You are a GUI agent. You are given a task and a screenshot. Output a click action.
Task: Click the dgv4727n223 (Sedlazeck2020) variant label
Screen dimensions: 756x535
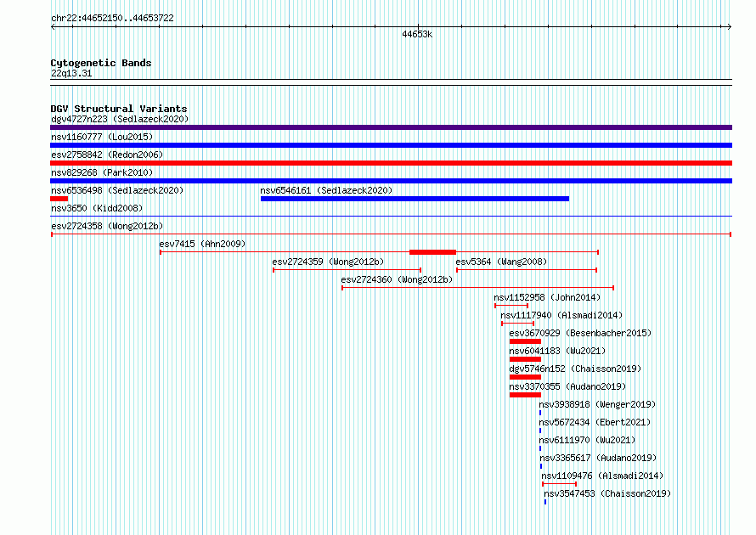(120, 119)
